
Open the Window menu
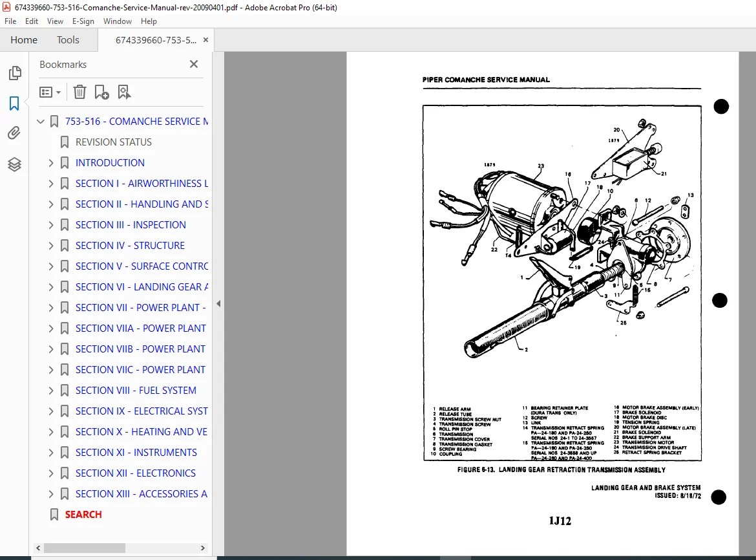click(117, 21)
